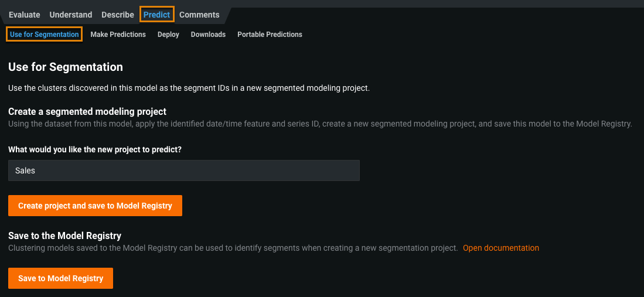This screenshot has width=644, height=297.
Task: Focus the Sales prediction target field
Action: (183, 170)
